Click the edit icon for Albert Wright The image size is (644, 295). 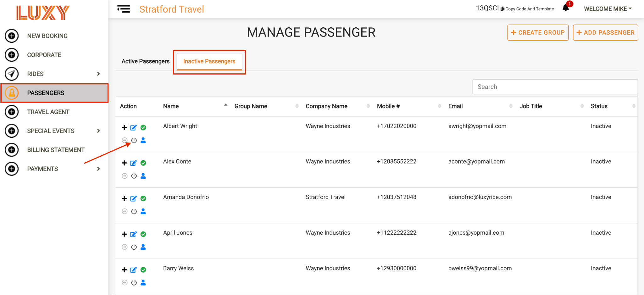click(x=134, y=128)
